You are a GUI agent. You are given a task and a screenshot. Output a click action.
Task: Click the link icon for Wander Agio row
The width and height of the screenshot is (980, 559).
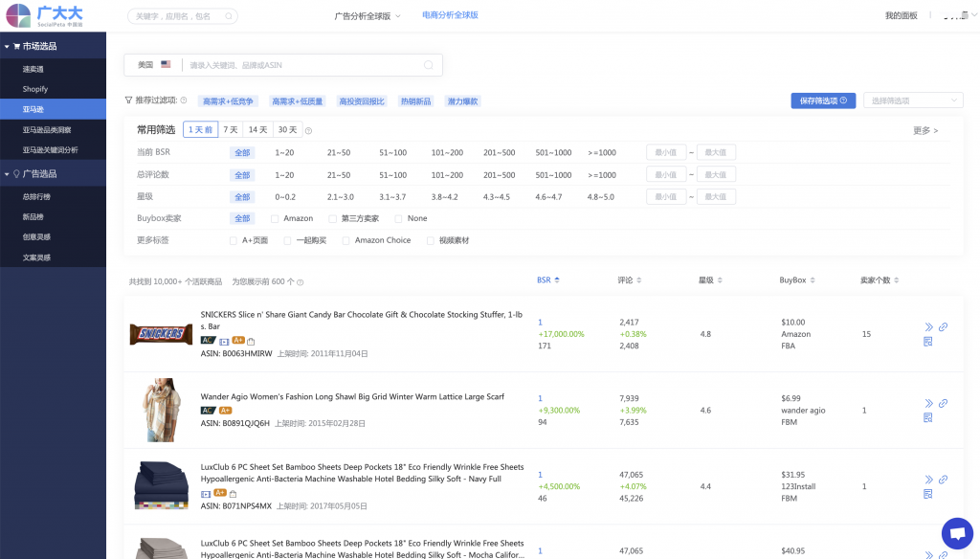click(943, 403)
